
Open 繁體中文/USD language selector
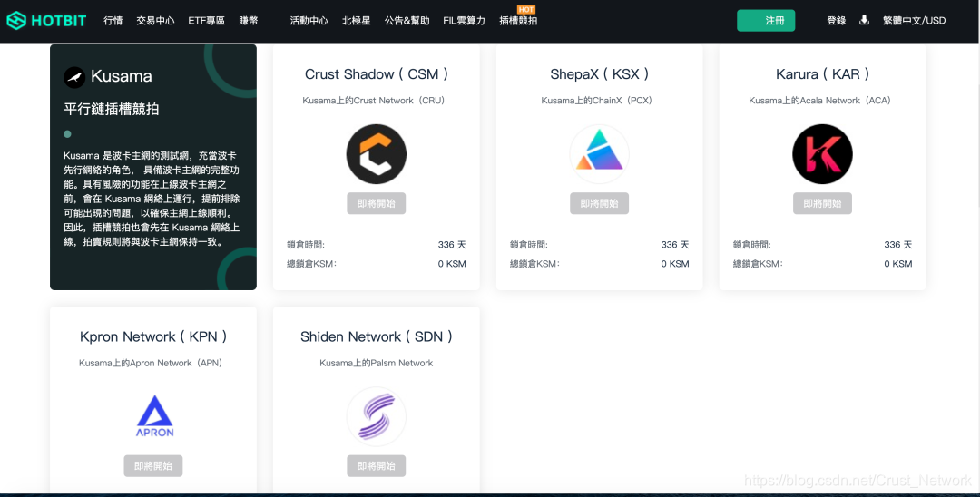point(914,21)
